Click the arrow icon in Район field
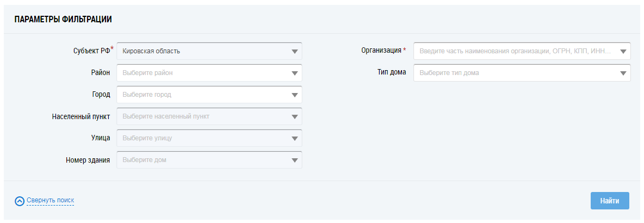This screenshot has width=644, height=223. pos(294,73)
